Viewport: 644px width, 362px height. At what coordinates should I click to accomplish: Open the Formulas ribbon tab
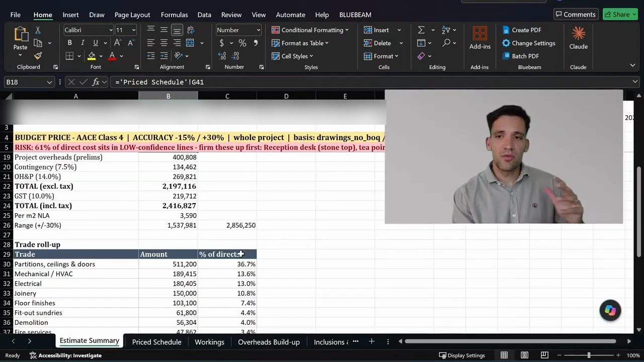(174, 15)
